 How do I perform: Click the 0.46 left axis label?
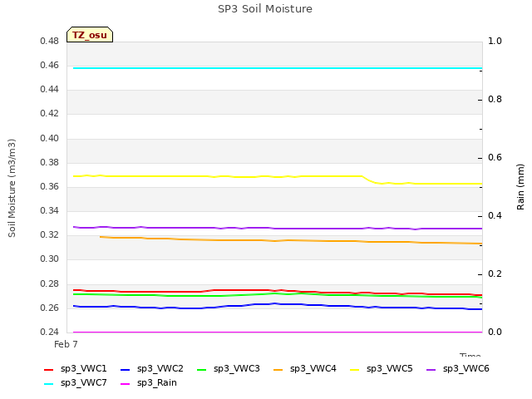click(x=50, y=65)
